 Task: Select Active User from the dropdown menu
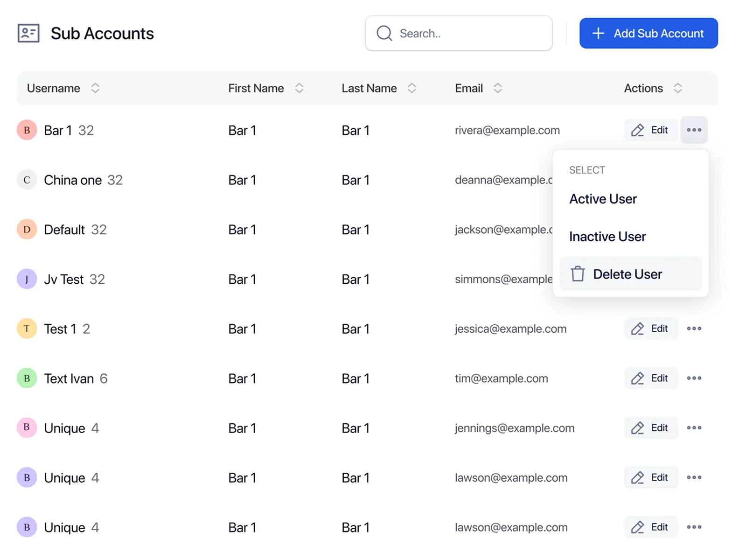tap(603, 199)
